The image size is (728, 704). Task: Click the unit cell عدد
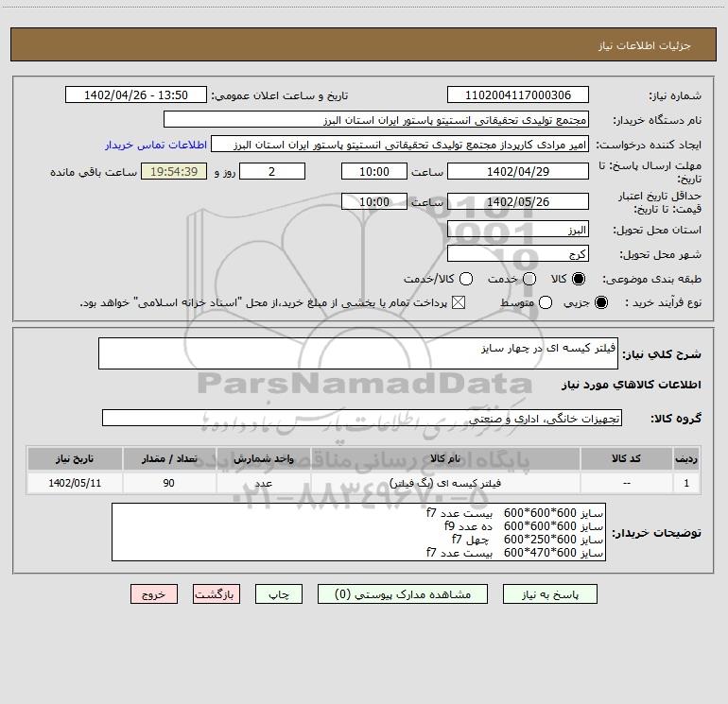[x=263, y=483]
